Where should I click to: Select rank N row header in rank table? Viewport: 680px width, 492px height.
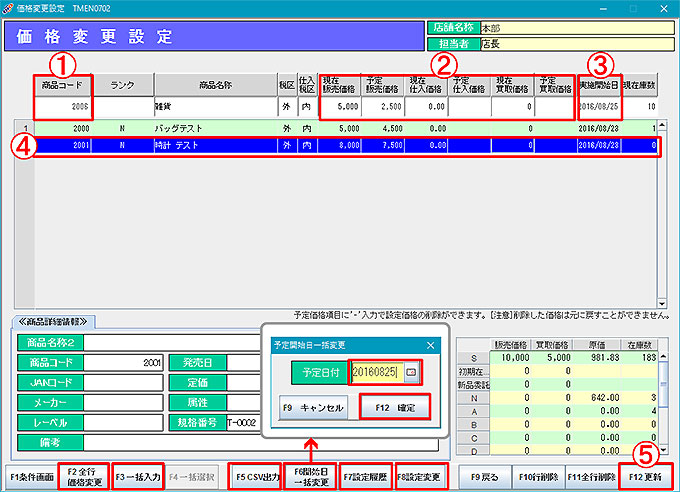pos(474,398)
